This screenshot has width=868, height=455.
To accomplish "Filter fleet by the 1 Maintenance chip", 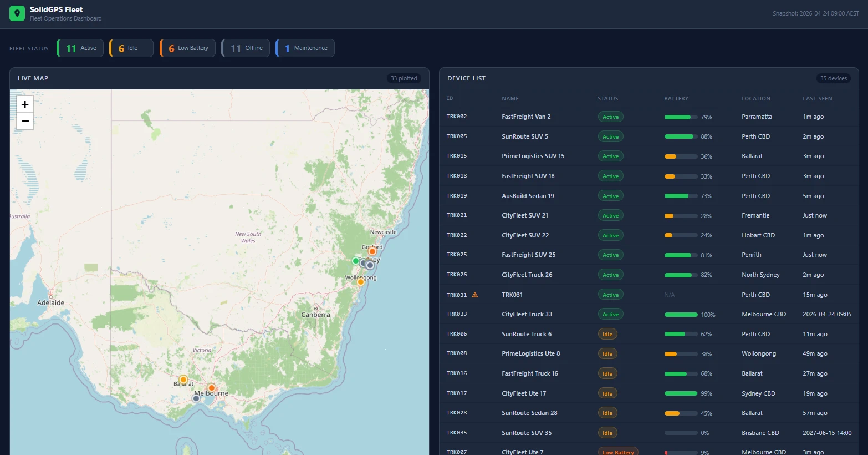I will click(305, 48).
